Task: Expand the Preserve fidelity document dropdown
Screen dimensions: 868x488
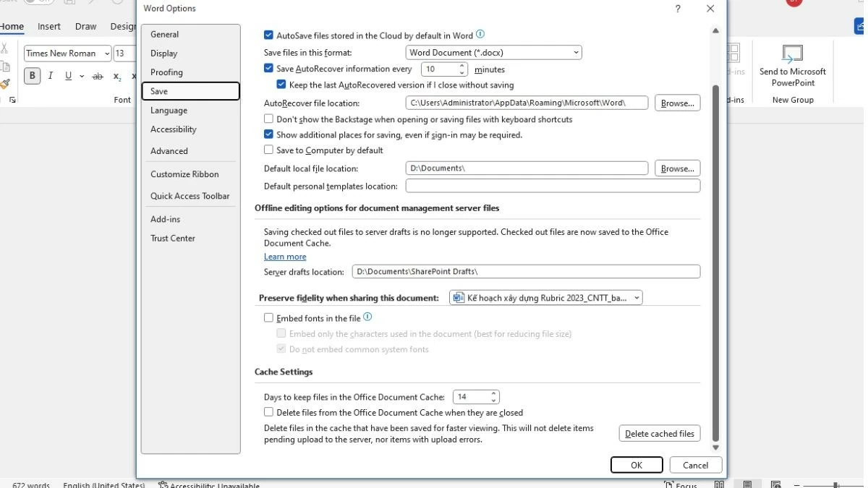Action: click(x=545, y=298)
